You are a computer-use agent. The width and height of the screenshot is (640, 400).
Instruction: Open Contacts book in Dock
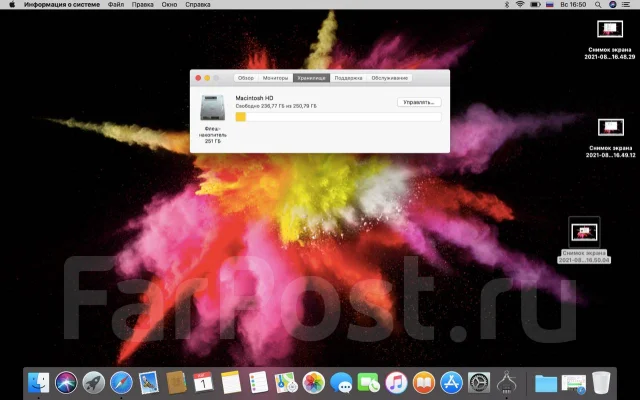(176, 383)
